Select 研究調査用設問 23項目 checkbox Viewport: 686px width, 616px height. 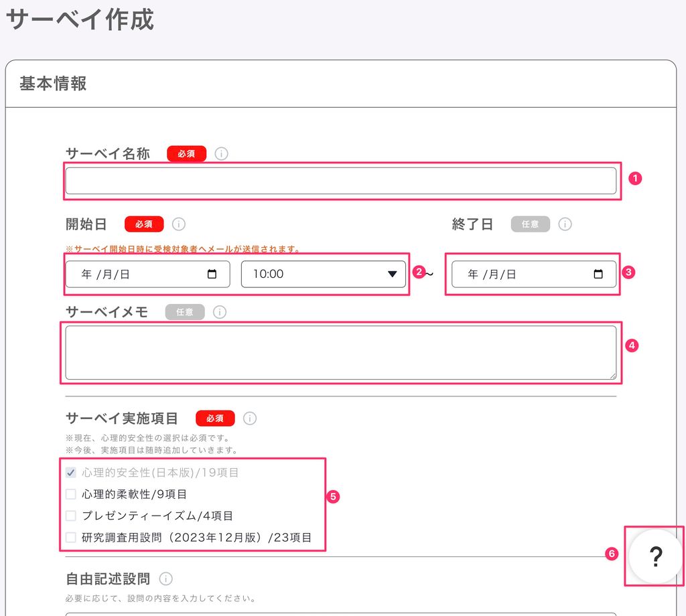coord(71,537)
